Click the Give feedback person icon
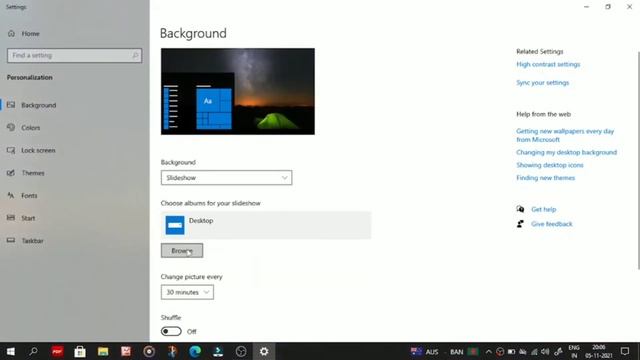Image resolution: width=640 pixels, height=360 pixels. 520,224
